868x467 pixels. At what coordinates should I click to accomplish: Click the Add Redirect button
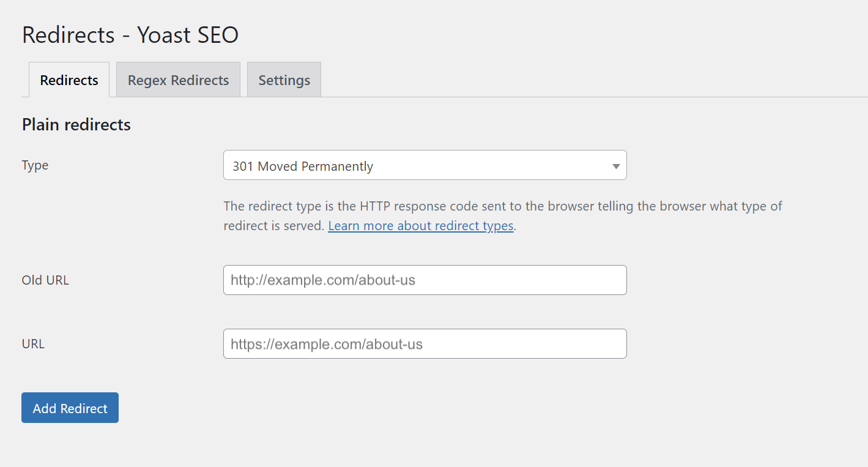[x=69, y=407]
